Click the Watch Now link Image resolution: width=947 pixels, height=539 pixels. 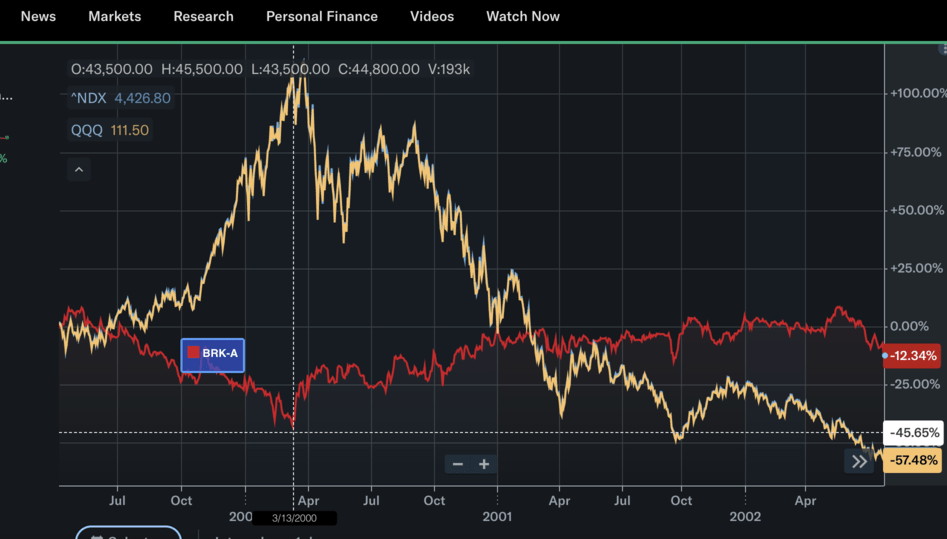[522, 17]
